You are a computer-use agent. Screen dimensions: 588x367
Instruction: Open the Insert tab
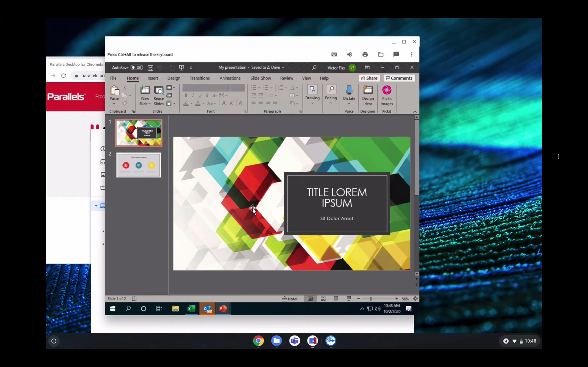click(x=153, y=78)
